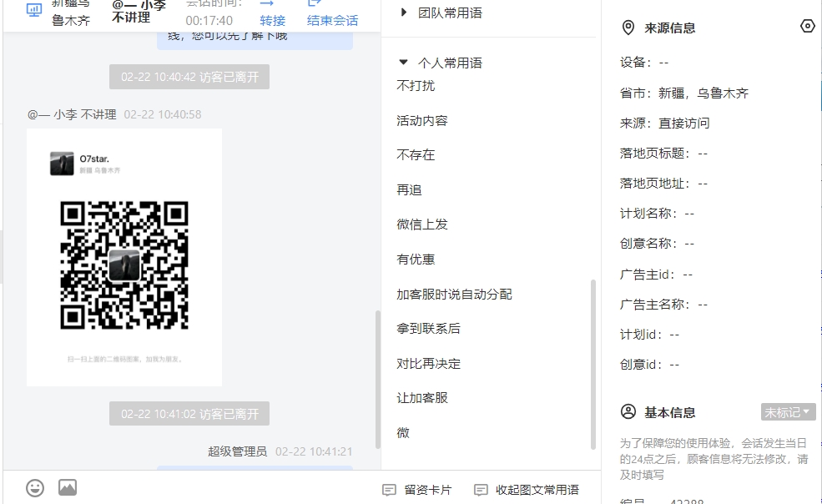This screenshot has height=504, width=822.
Task: Open the 未标记 dropdown
Action: tap(788, 412)
